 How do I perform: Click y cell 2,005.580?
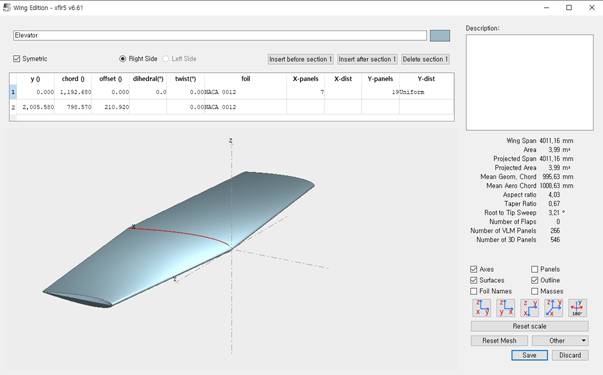36,107
